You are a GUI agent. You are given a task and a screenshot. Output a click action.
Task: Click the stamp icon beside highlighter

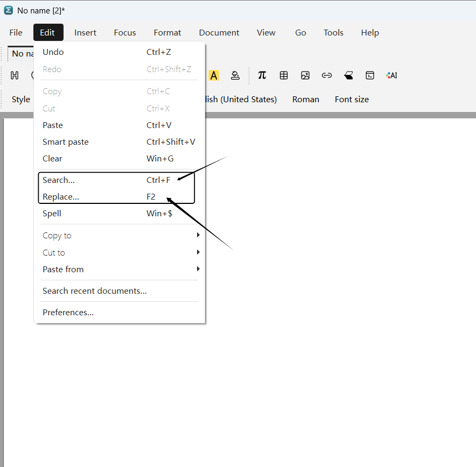tap(235, 75)
